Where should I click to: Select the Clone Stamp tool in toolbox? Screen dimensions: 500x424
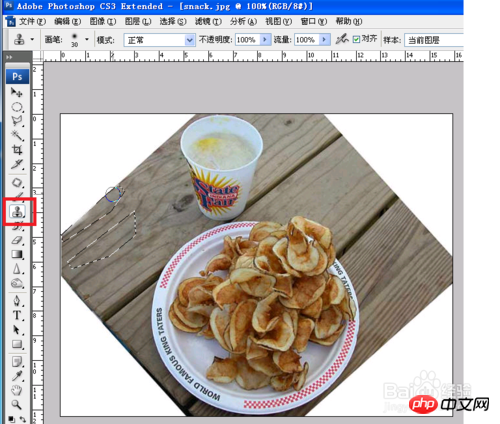click(17, 211)
